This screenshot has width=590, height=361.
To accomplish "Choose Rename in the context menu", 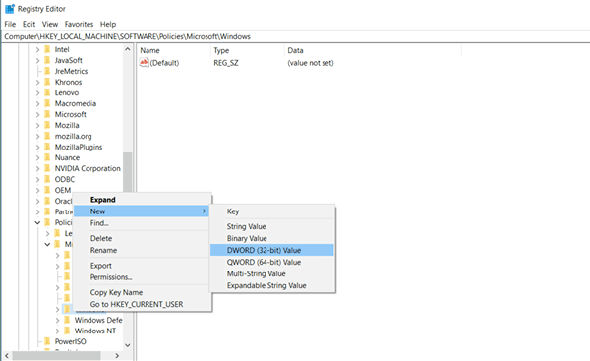I will click(141, 250).
